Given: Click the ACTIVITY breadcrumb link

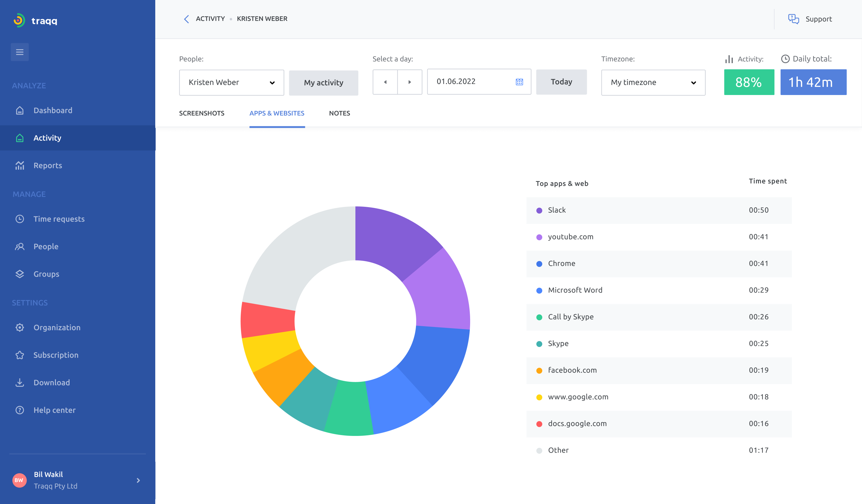Looking at the screenshot, I should point(210,19).
